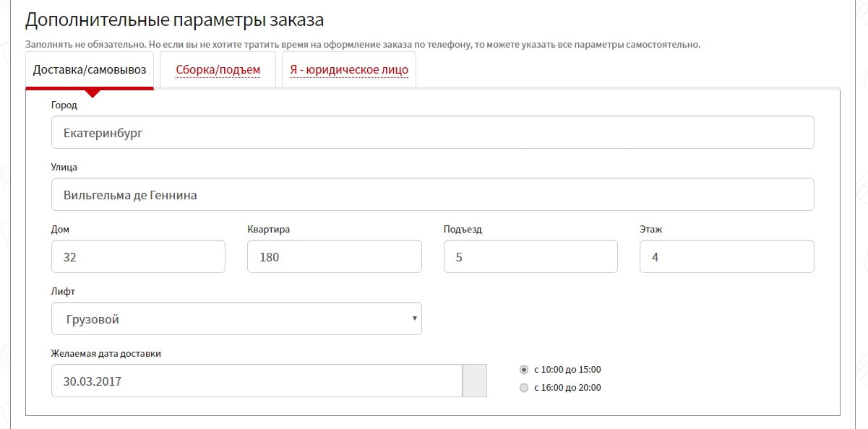
Task: Click the Подъезд input with value 5
Action: 530,256
